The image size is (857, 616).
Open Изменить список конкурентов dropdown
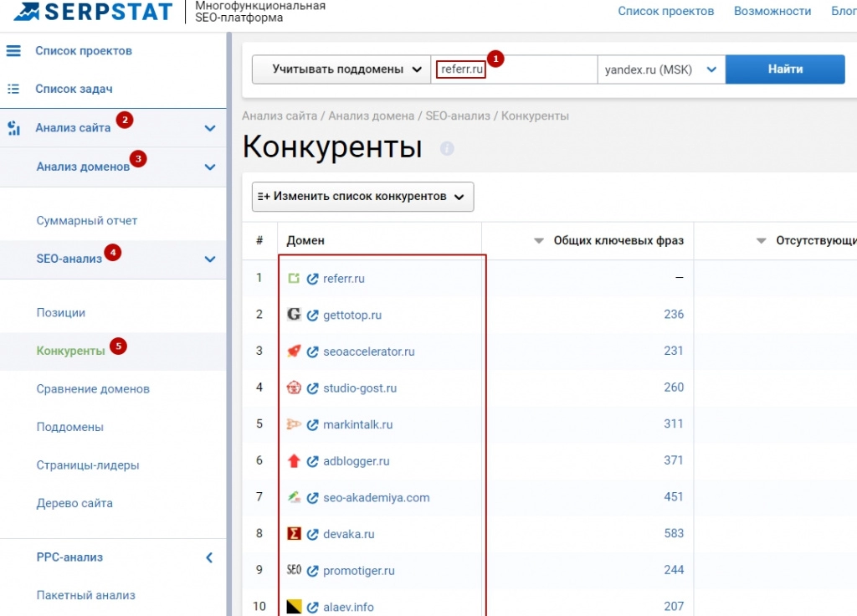point(362,197)
